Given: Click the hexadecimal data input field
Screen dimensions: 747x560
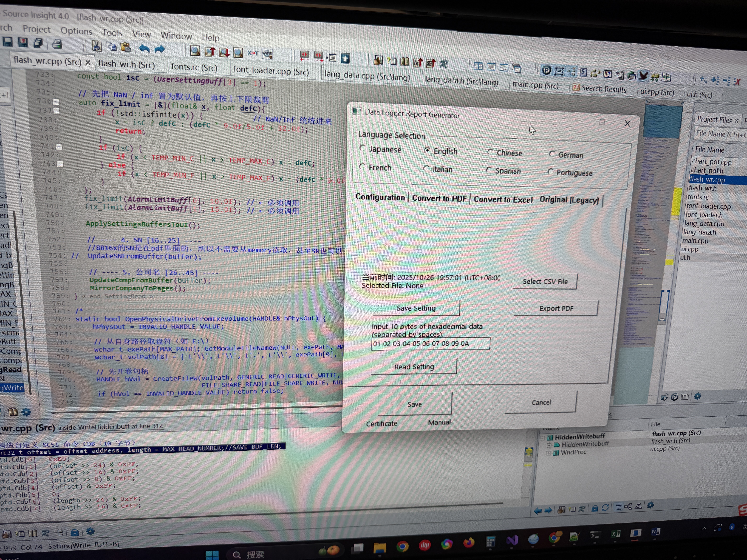Looking at the screenshot, I should (x=430, y=344).
